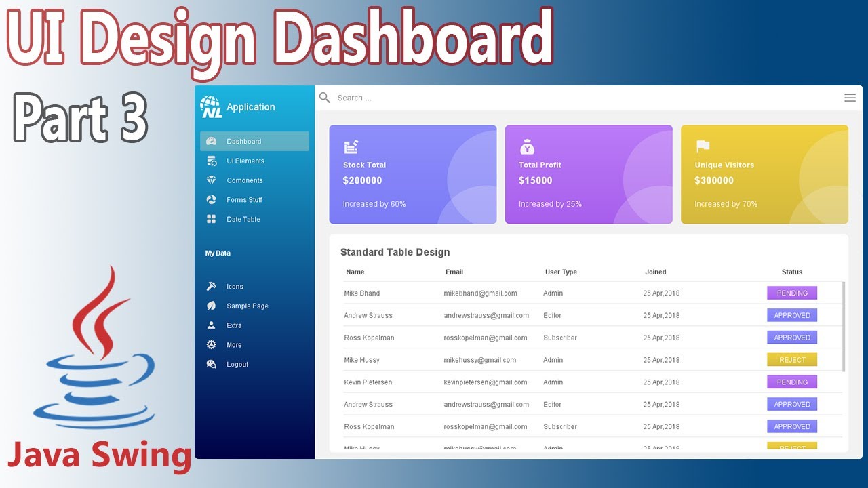868x488 pixels.
Task: Click the Total Profit money bag icon
Action: tap(527, 146)
